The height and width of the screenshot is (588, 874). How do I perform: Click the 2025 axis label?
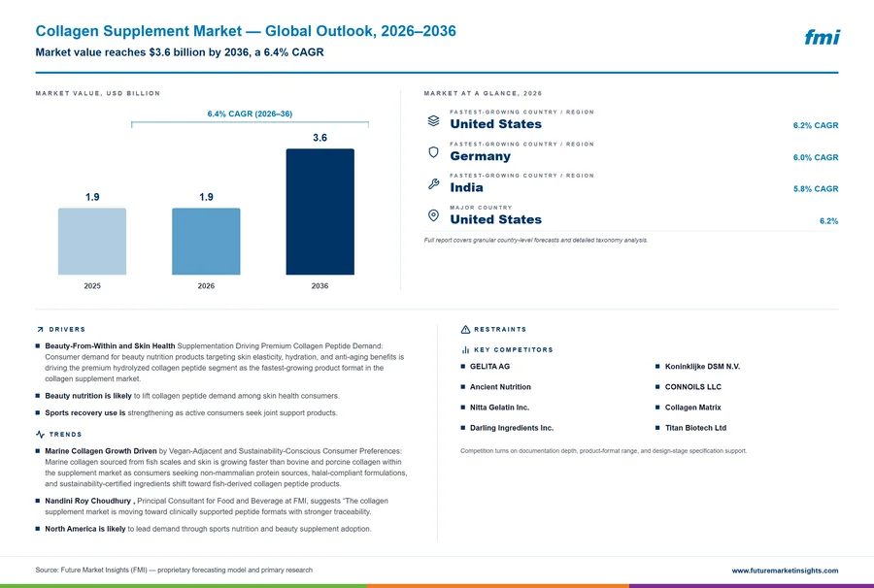(92, 286)
